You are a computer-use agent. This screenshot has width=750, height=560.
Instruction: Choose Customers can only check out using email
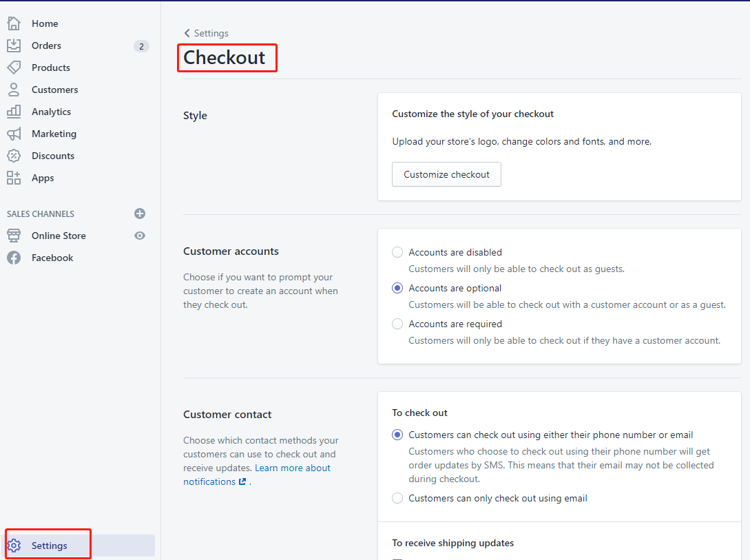[x=397, y=498]
